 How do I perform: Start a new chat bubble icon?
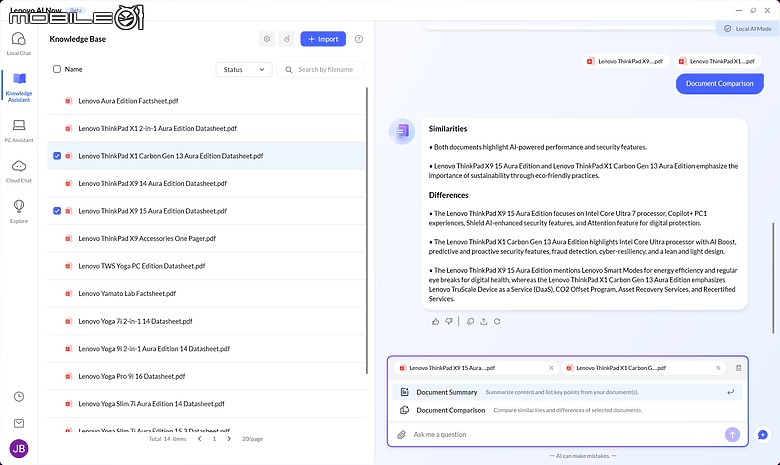coord(763,435)
